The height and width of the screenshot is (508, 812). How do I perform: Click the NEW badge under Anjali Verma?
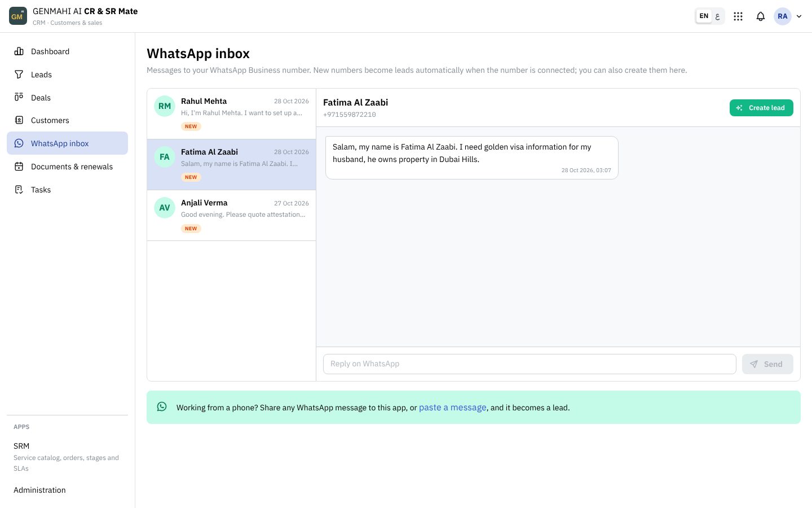(x=191, y=229)
